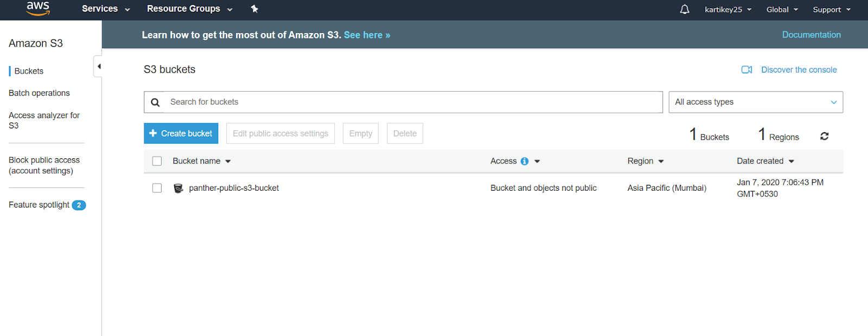Open the Support dropdown
The image size is (868, 336).
click(832, 10)
